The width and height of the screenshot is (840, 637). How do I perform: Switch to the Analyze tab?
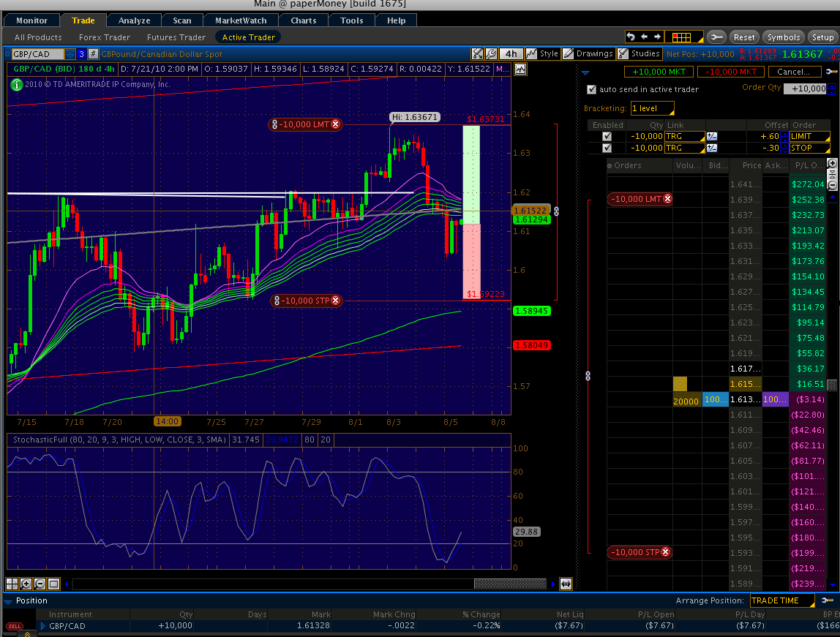pyautogui.click(x=134, y=20)
